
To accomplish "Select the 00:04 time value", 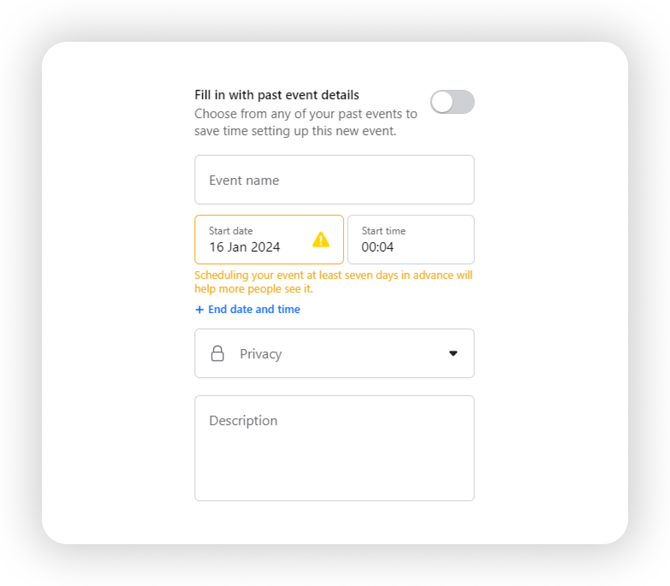I will click(378, 247).
